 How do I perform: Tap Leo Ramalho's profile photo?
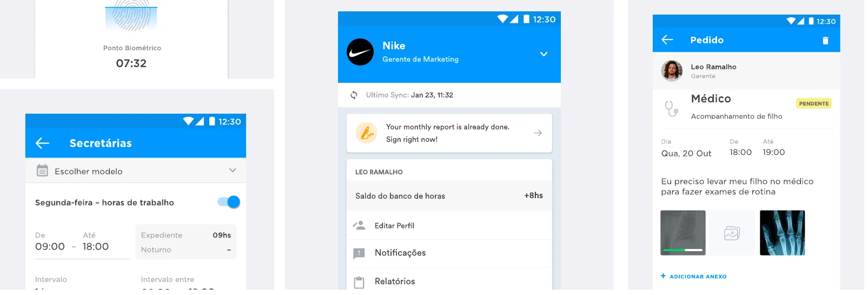pos(672,71)
